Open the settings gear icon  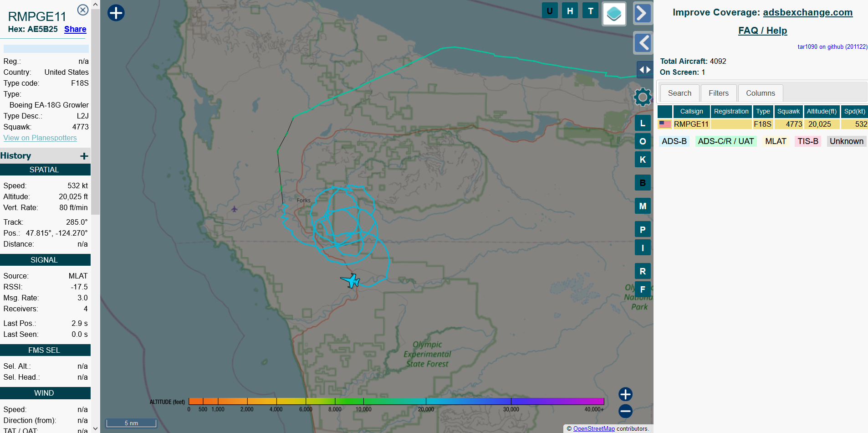[643, 97]
